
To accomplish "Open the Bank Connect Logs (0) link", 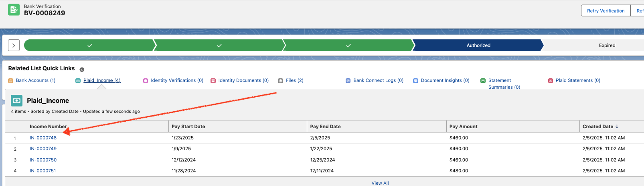I will tap(378, 80).
